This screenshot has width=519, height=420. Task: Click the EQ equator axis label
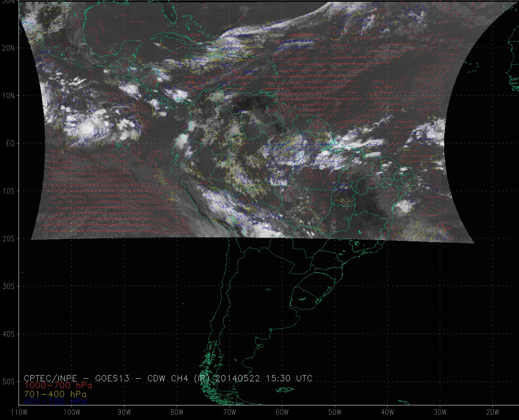pos(10,144)
